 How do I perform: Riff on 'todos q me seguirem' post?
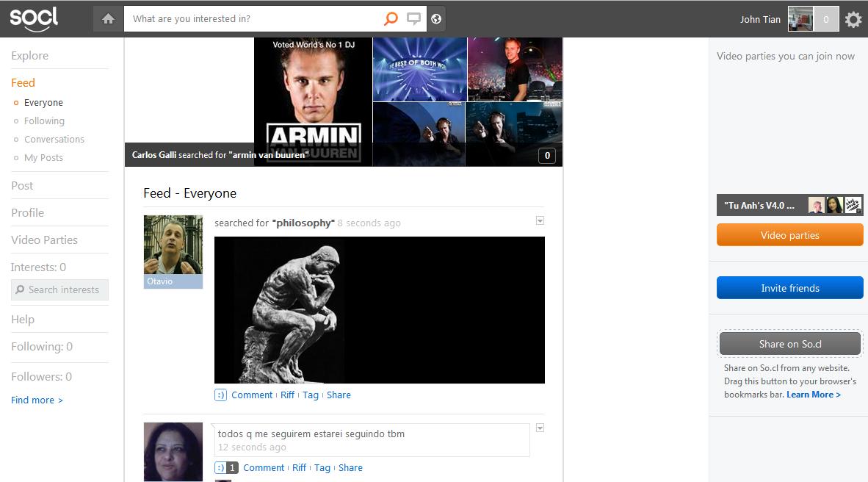pyautogui.click(x=299, y=467)
